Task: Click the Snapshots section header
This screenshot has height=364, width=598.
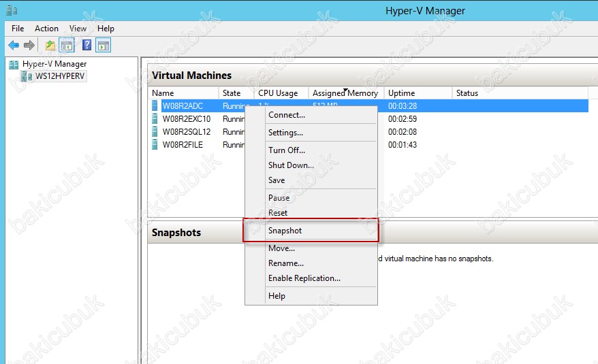Action: tap(176, 233)
